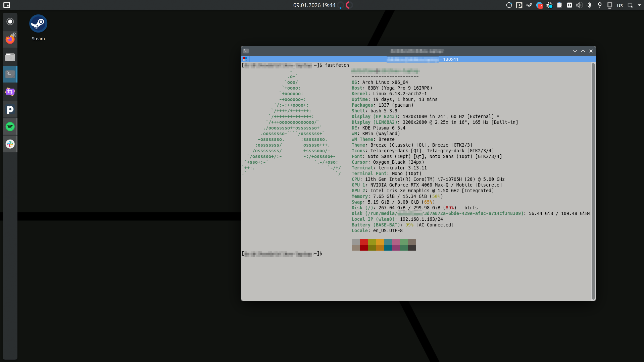Viewport: 644px width, 362px height.
Task: Click the volume speaker tray icon
Action: pyautogui.click(x=579, y=5)
